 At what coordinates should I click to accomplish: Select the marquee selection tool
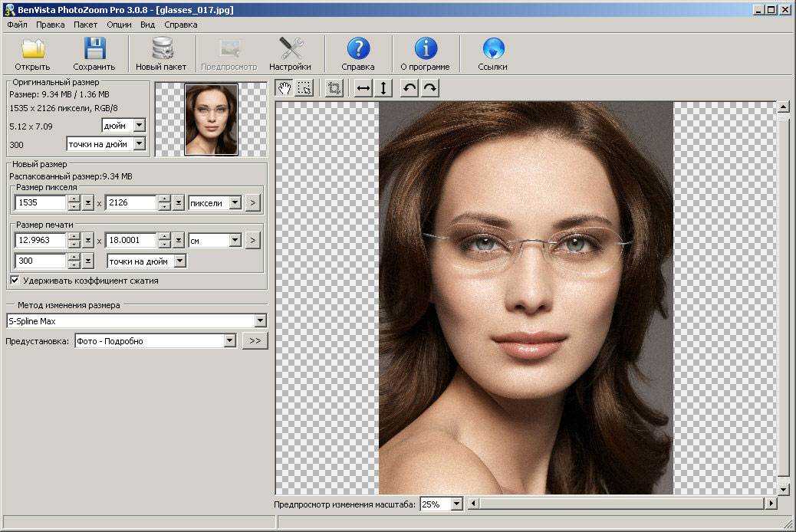pos(304,88)
